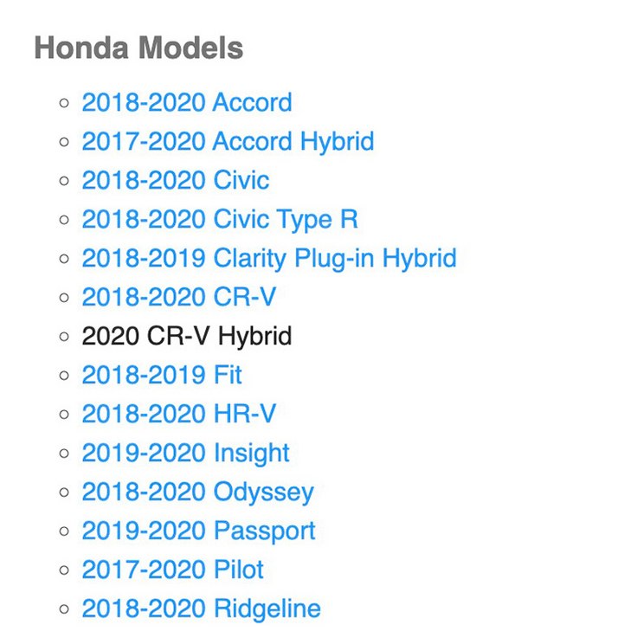
Task: Open the 2019-2020 Insight link
Action: pyautogui.click(x=185, y=452)
